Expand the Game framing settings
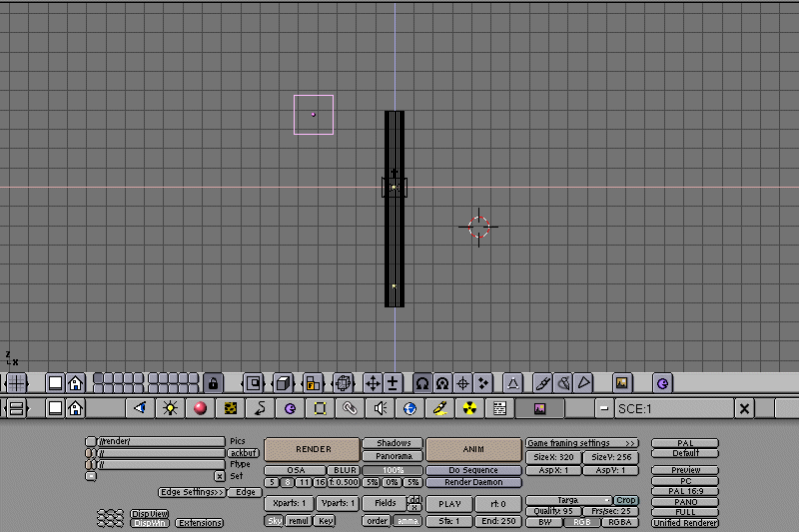The width and height of the screenshot is (799, 532). [581, 443]
